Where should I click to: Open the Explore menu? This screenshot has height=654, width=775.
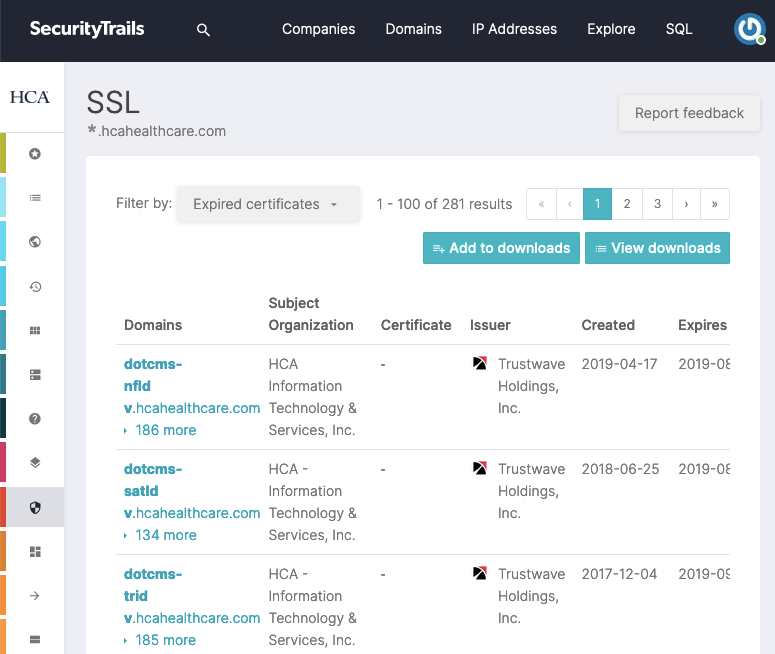[x=611, y=29]
